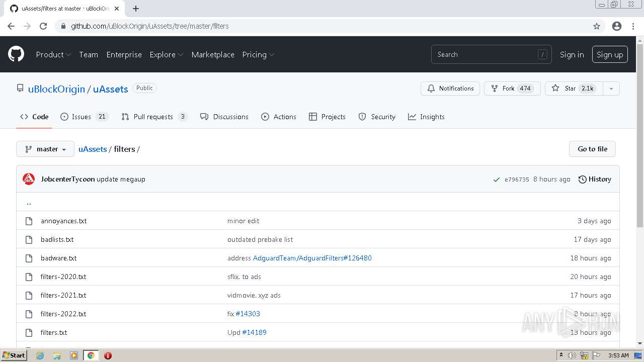Click file icon beside annoyances.txt
The image size is (644, 362).
click(29, 221)
